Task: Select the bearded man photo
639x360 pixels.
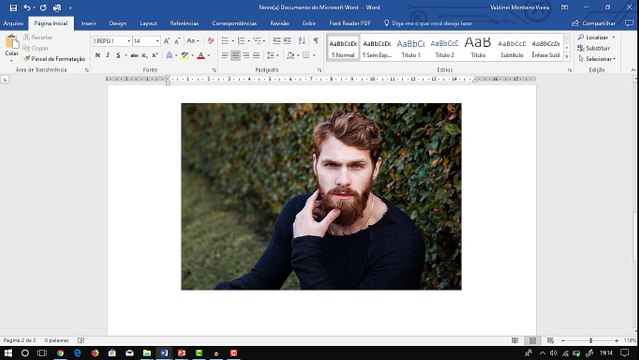Action: click(321, 197)
